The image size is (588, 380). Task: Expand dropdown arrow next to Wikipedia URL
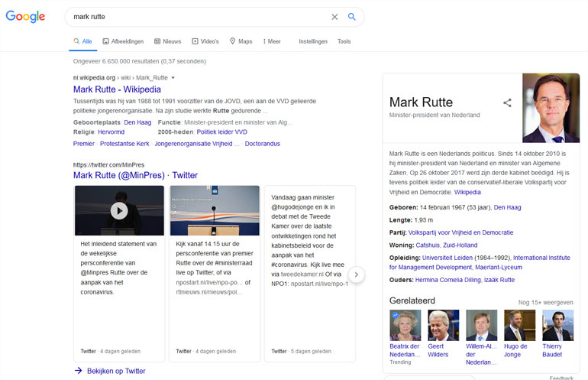point(173,78)
